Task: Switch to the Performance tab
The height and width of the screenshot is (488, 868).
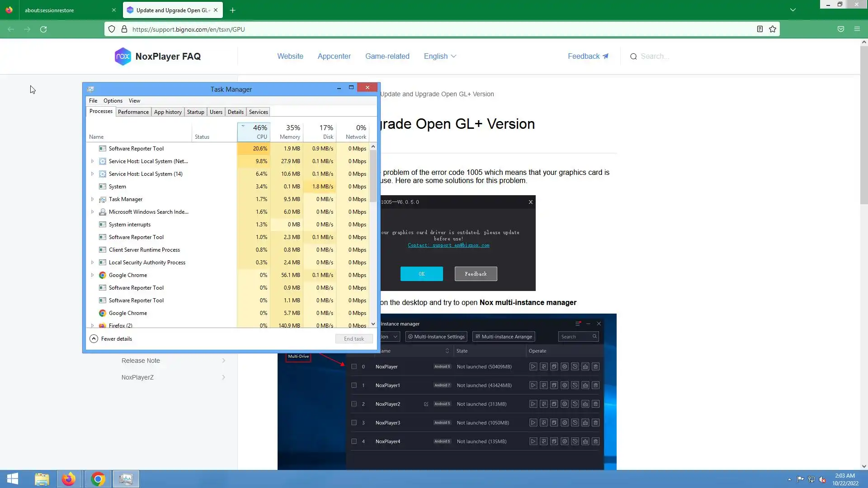Action: coord(133,112)
